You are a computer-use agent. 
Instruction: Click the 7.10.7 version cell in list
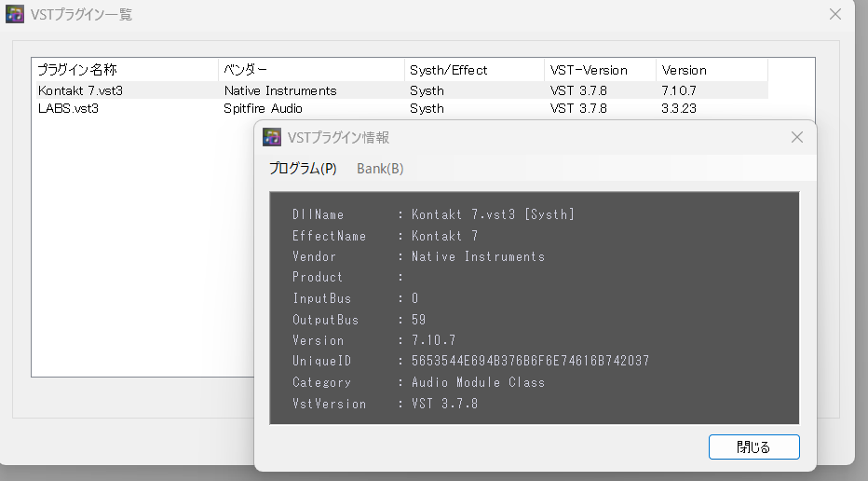pyautogui.click(x=679, y=90)
